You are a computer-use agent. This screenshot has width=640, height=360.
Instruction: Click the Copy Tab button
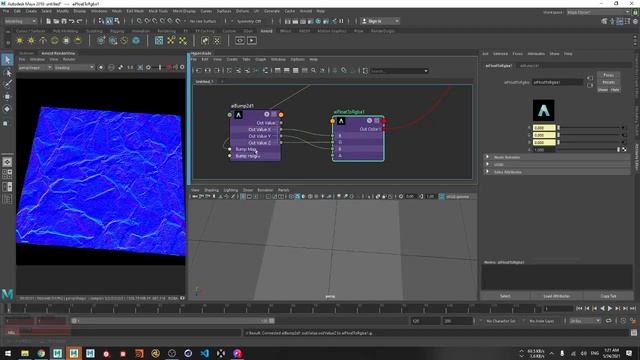608,296
